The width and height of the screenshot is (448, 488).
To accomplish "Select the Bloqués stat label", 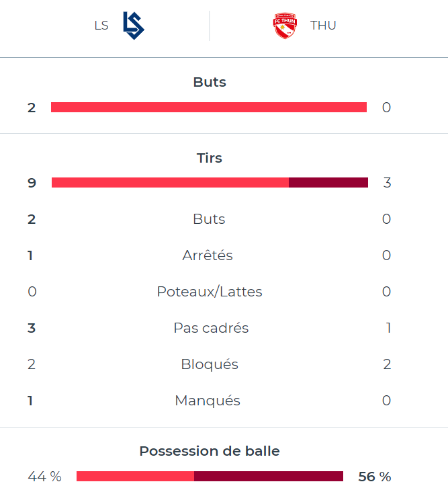I will pos(210,364).
